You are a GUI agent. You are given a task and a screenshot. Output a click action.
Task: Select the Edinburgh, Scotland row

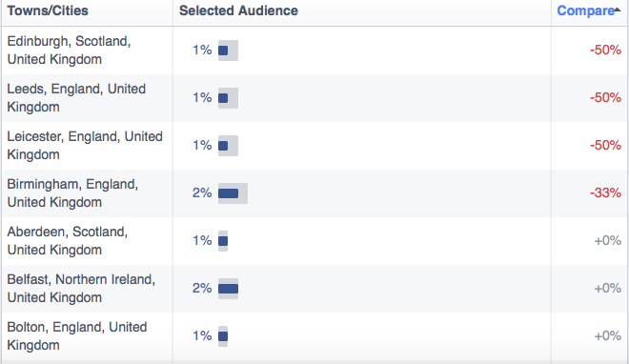click(314, 51)
